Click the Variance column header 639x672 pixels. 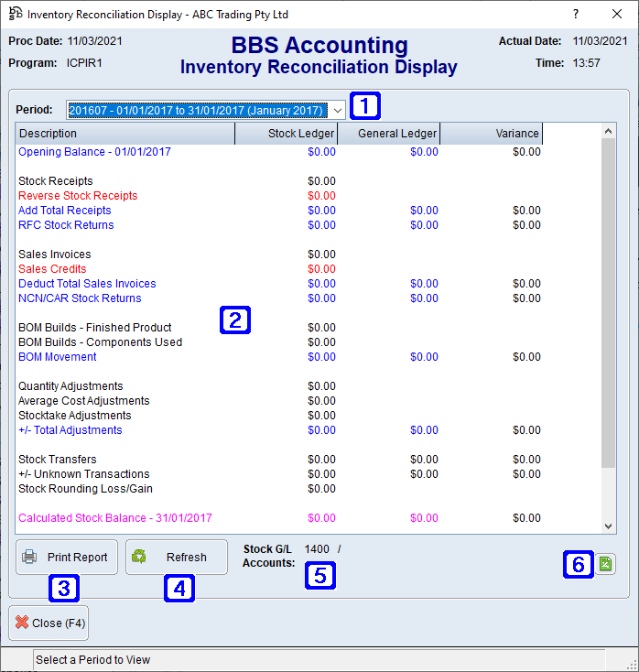point(491,134)
